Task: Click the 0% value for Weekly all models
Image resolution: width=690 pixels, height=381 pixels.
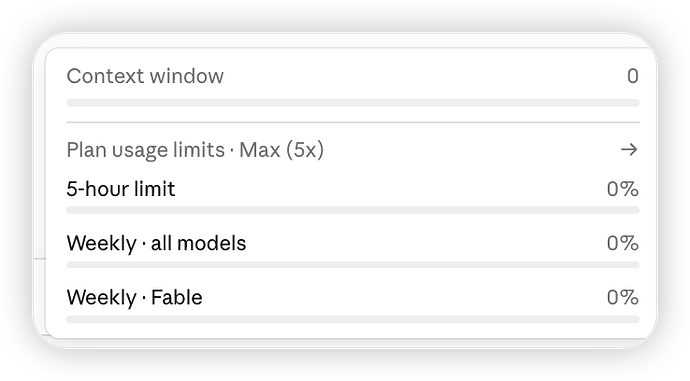Action: (x=623, y=243)
